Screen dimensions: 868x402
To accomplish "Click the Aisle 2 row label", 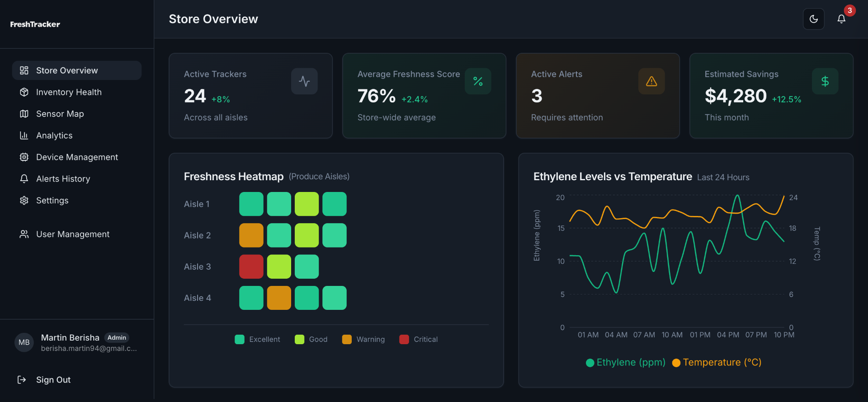I will point(197,235).
